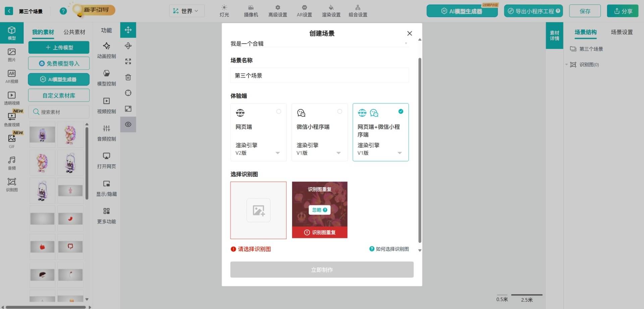Screen dimensions: 644x309
Task: Click AI模型生成器 button in top bar
Action: [x=462, y=11]
